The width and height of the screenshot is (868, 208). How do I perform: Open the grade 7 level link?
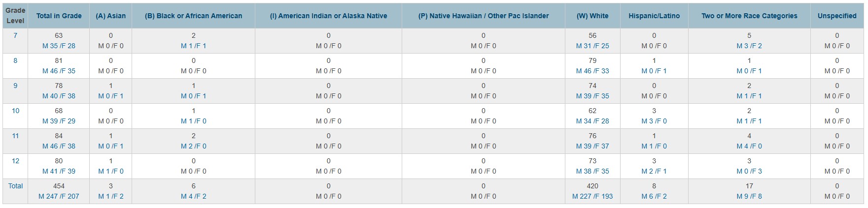pyautogui.click(x=15, y=35)
